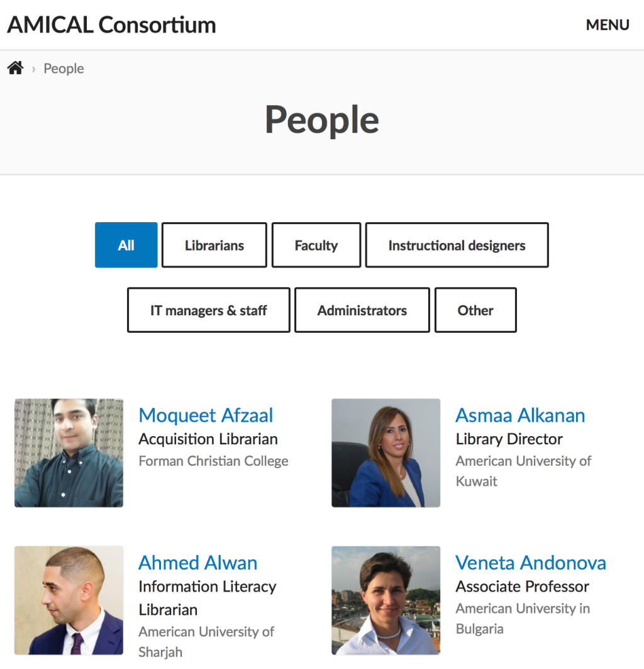Open Asmaa Alkanan's profile link

tap(520, 415)
